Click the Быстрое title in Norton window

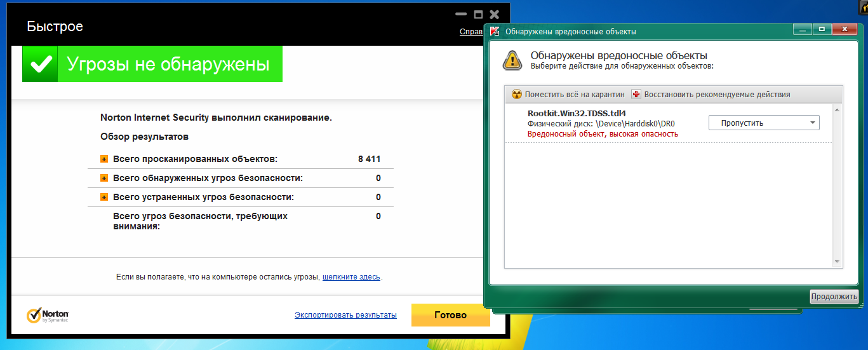click(55, 27)
